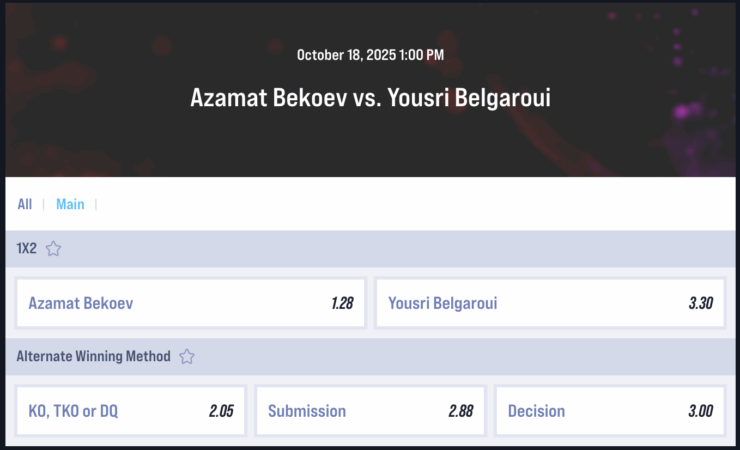Click the October 18, 2025 event date
This screenshot has width=740, height=450.
pos(370,55)
